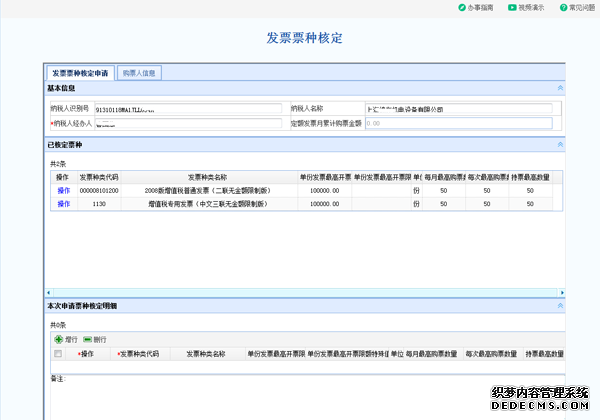Screen dimensions: 600x420
Task: Open the 视频演示 video demo icon
Action: [513, 7]
